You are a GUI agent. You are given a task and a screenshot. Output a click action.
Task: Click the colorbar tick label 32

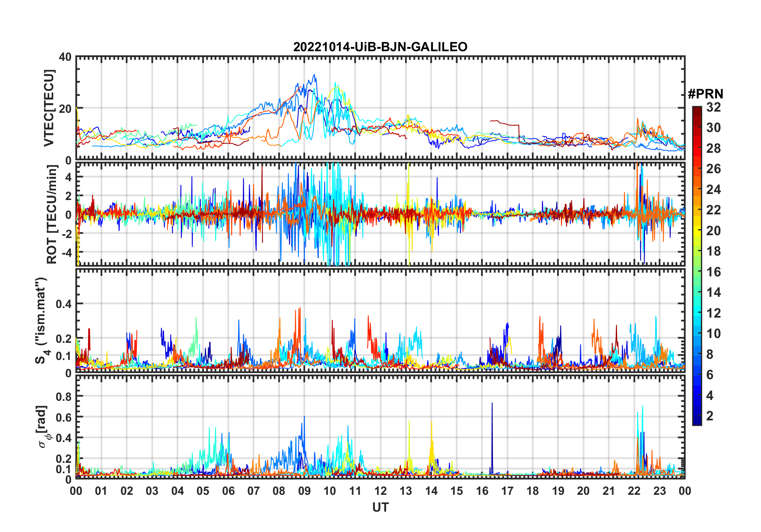[713, 107]
